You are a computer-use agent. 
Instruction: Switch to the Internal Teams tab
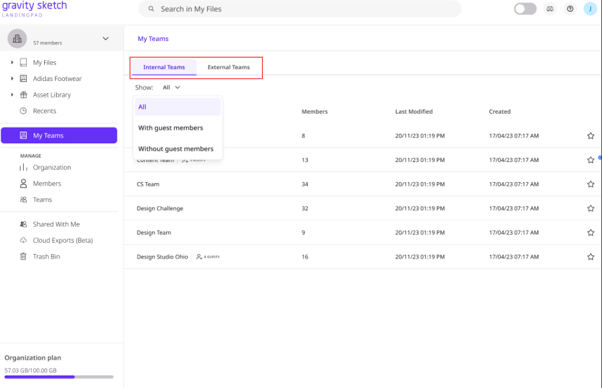(164, 67)
